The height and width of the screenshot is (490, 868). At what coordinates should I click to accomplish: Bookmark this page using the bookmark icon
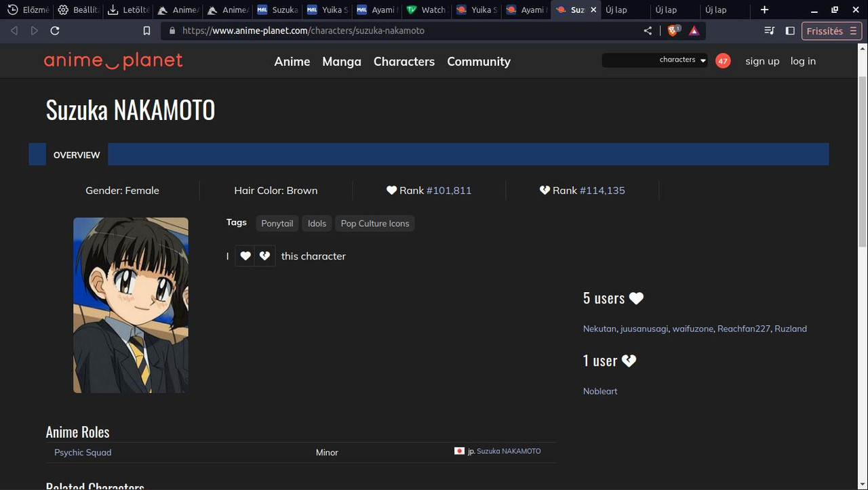146,30
